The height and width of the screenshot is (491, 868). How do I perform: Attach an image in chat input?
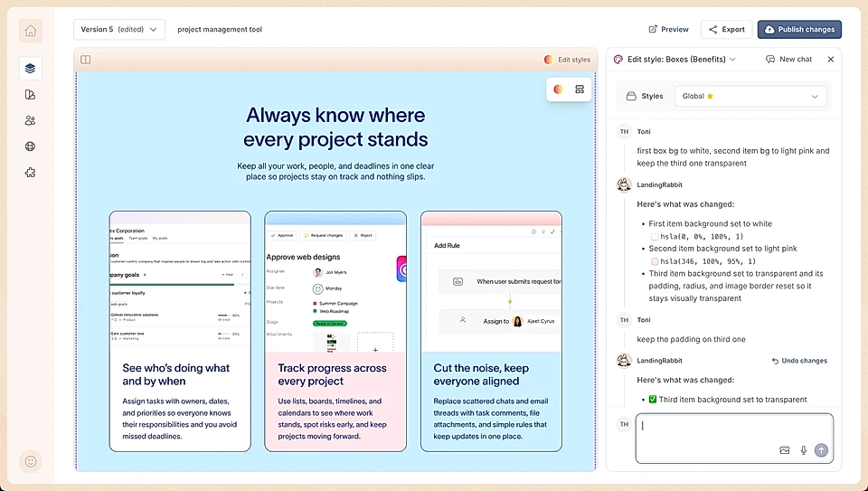tap(785, 450)
